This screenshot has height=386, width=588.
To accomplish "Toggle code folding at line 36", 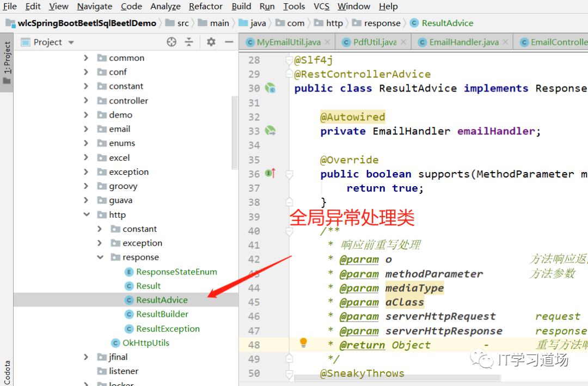I will point(289,174).
